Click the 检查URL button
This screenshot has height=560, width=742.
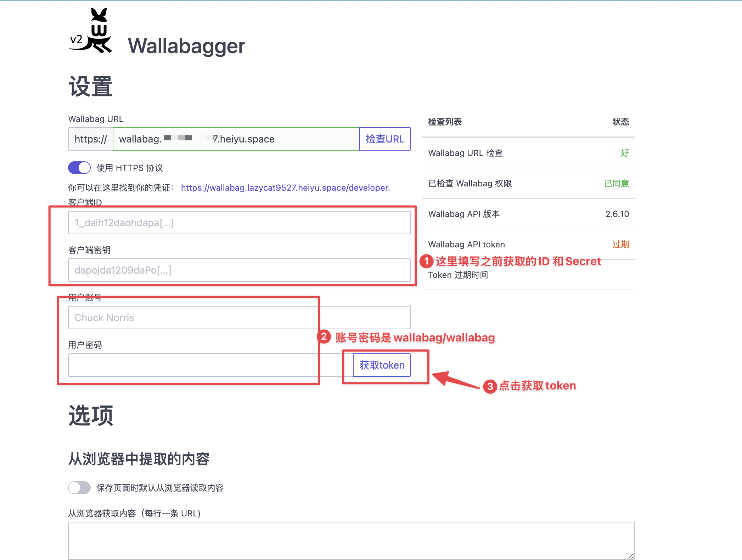coord(385,139)
